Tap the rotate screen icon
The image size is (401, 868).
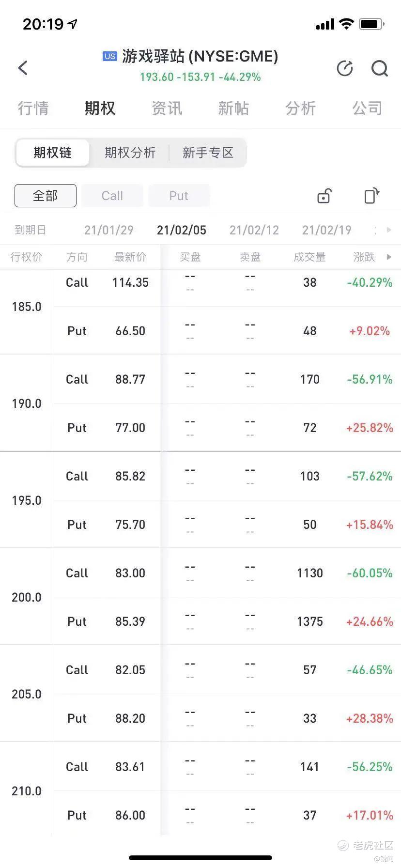point(371,196)
